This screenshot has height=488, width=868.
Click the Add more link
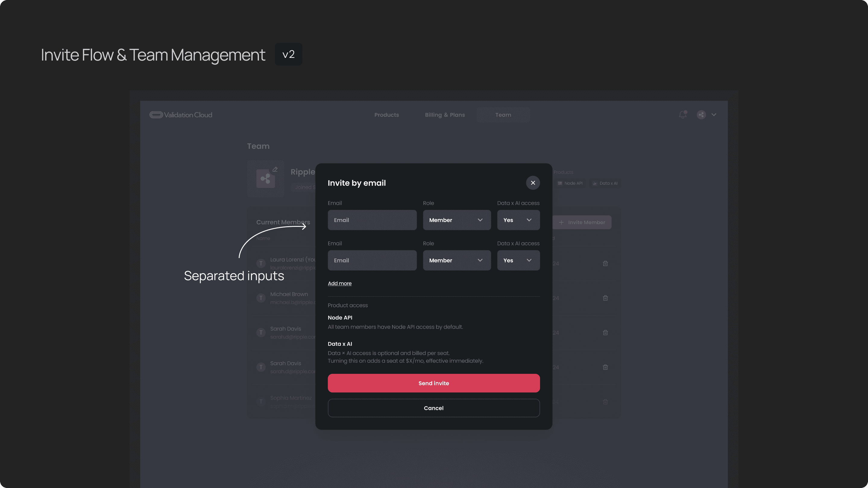[339, 283]
